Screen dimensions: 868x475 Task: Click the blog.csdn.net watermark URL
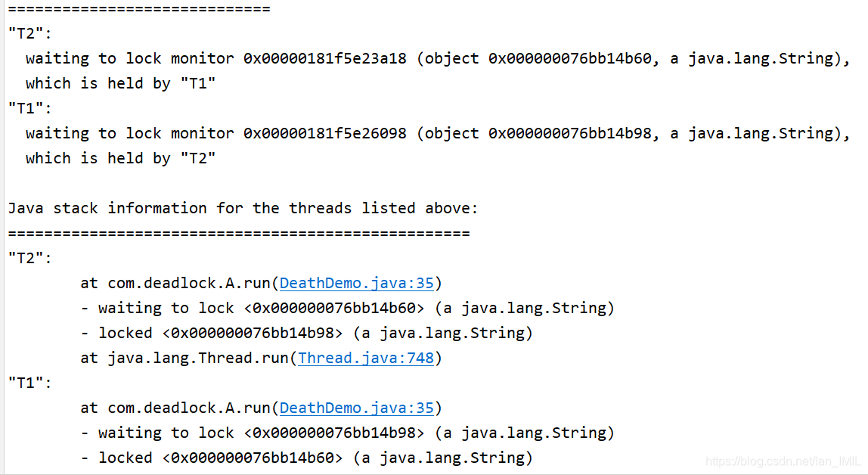pos(783,461)
